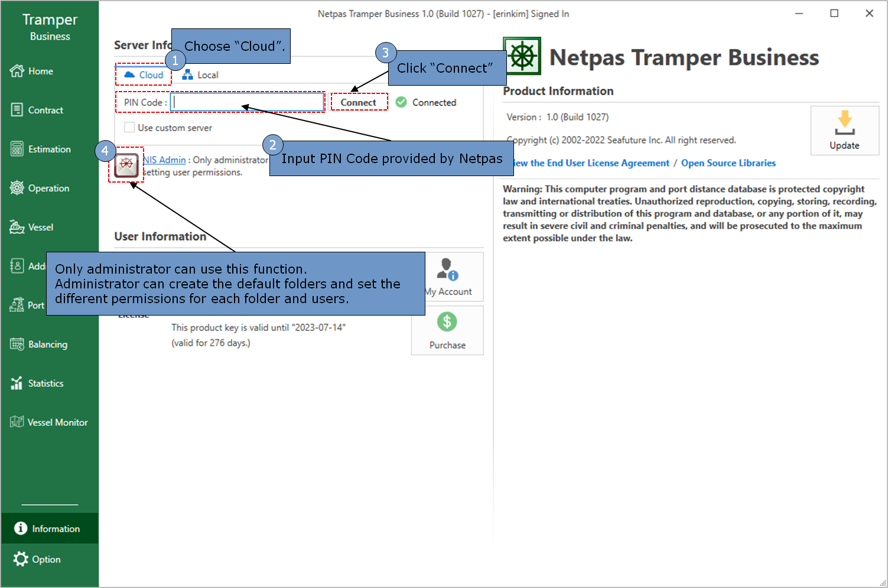View the End User License Agreement link
This screenshot has width=888, height=588.
[591, 163]
